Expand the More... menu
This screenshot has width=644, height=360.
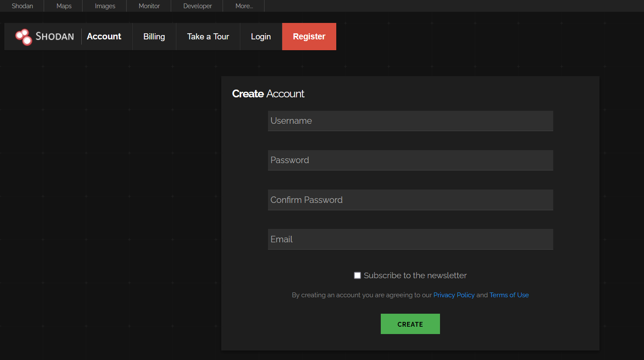pyautogui.click(x=244, y=6)
